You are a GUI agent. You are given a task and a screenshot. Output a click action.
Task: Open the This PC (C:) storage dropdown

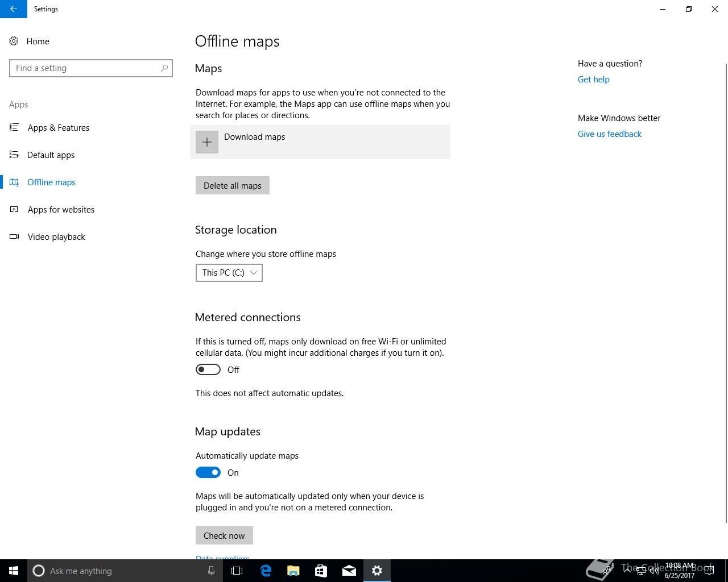pyautogui.click(x=229, y=273)
